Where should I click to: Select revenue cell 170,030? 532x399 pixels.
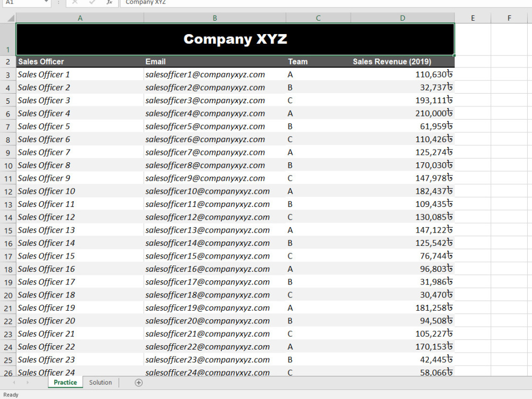(402, 165)
